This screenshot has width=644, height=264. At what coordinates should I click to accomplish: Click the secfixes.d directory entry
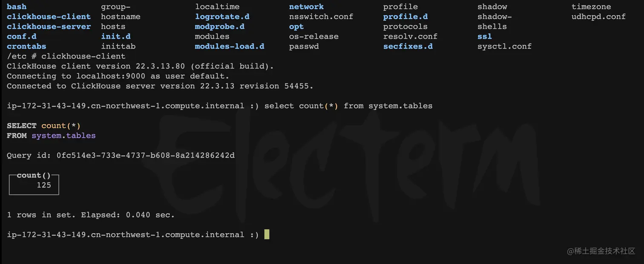[408, 46]
